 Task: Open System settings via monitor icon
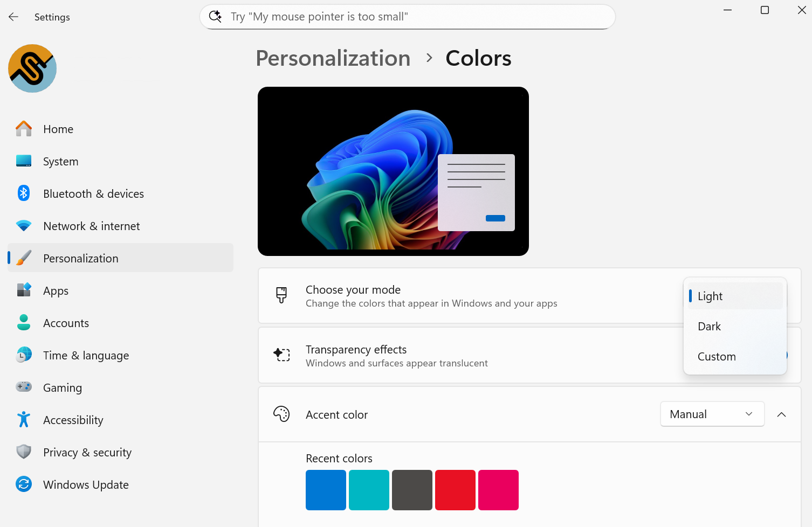24,161
